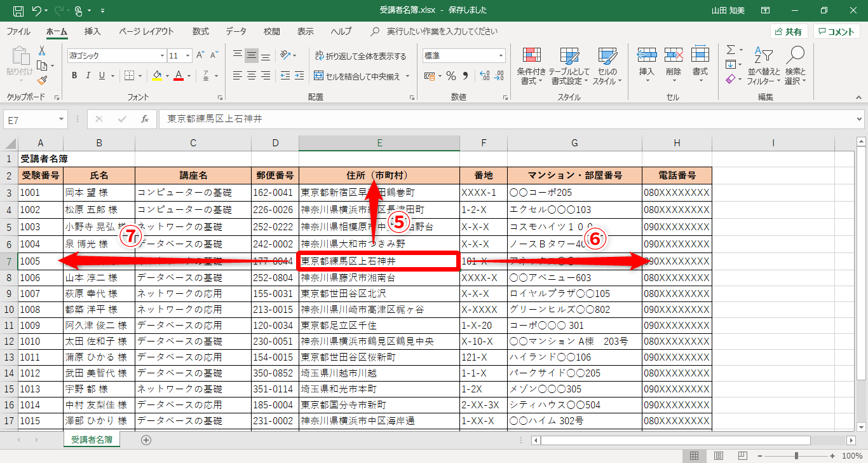Image resolution: width=868 pixels, height=463 pixels.
Task: Undo the last action
Action: click(x=37, y=11)
